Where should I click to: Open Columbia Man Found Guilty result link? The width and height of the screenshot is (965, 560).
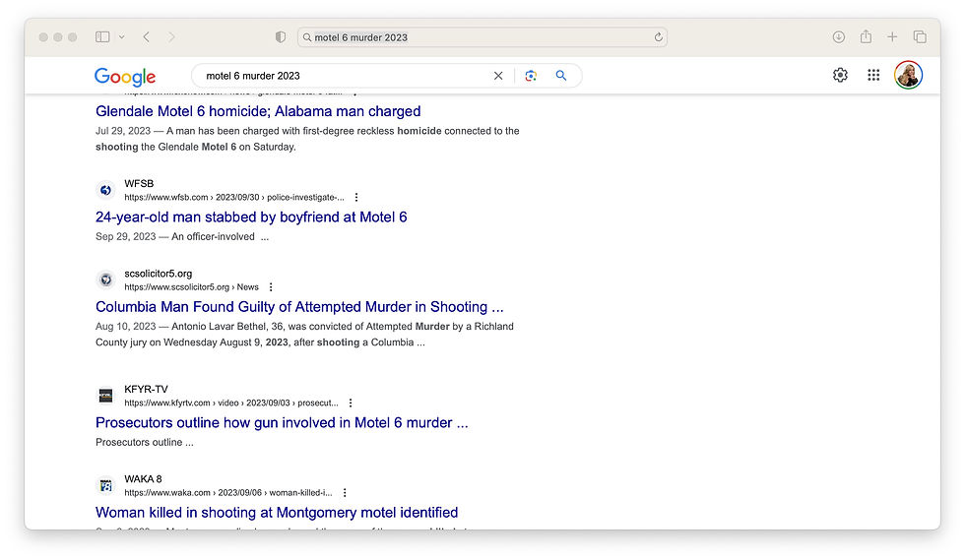[299, 307]
